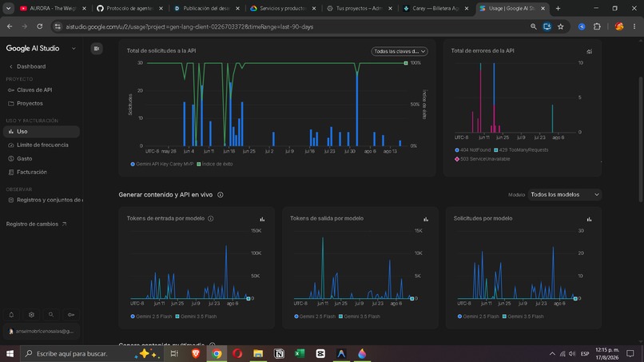Toggle 503 ServiceUnavailable legend entry
644x362 pixels.
coord(482,159)
